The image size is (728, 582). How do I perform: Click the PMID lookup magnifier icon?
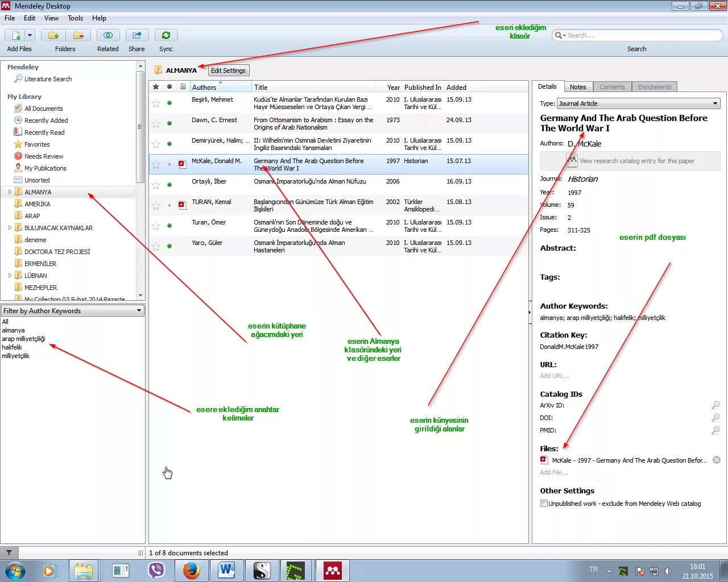(715, 430)
